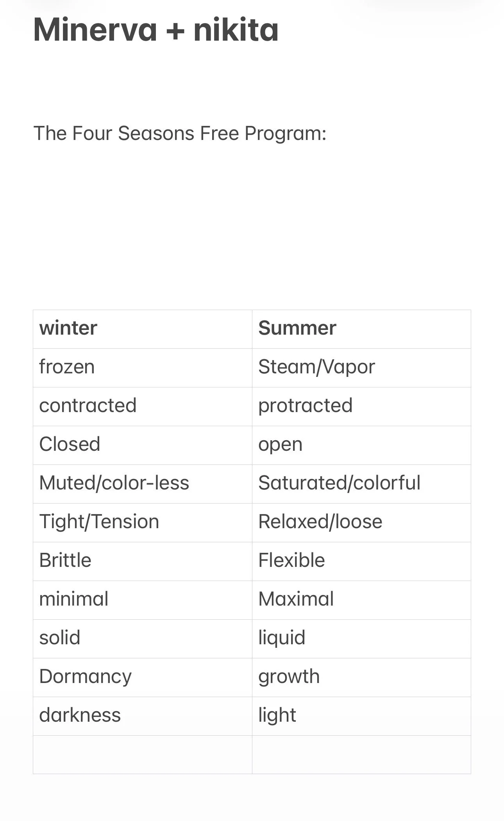
Task: Click the growth cell
Action: pos(361,678)
